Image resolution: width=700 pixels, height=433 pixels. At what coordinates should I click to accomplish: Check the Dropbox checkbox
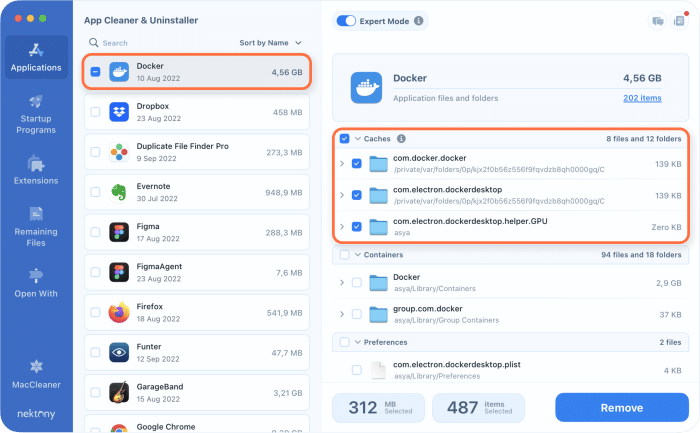[x=96, y=112]
